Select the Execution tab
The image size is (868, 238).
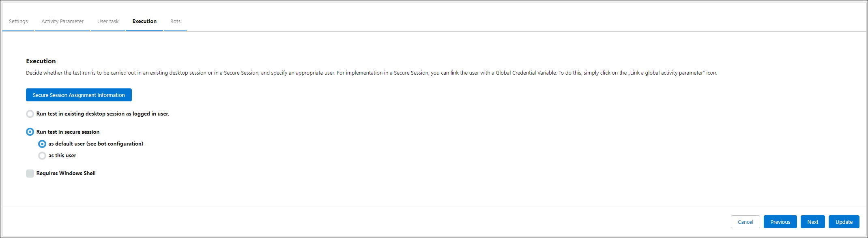(x=144, y=21)
